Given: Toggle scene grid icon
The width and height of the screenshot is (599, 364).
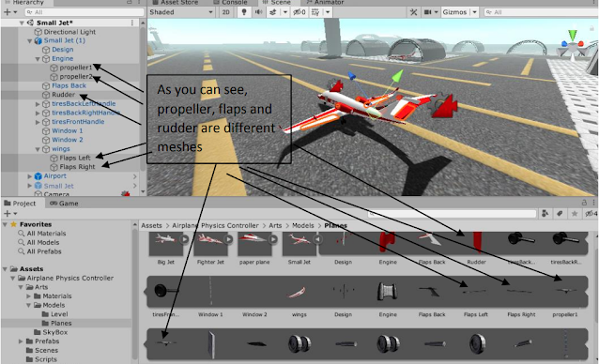Looking at the screenshot, I should [315, 12].
